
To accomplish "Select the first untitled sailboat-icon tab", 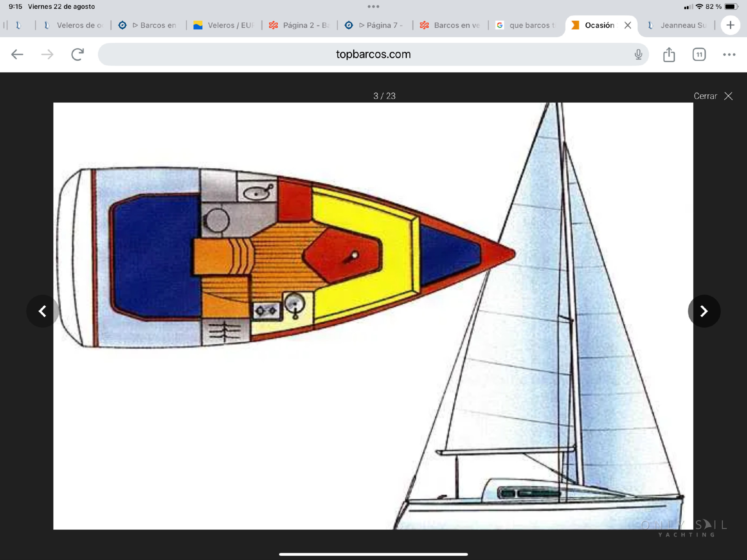I will (x=19, y=25).
